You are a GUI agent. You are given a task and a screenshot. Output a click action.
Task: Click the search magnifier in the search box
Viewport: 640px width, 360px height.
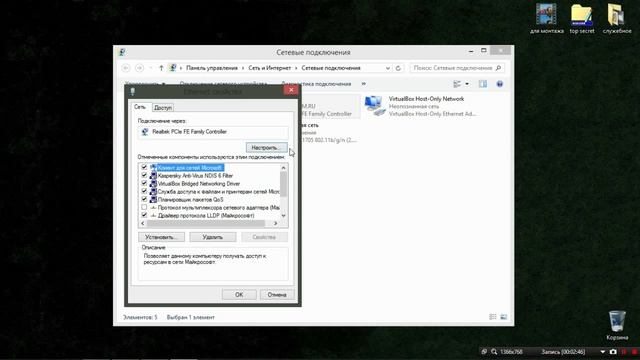[498, 68]
